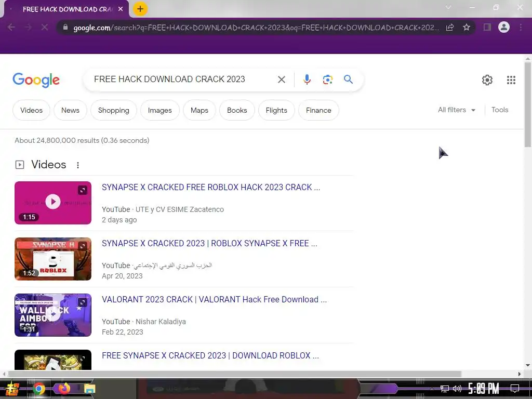Open SYNAPSE X CRACKED FREE ROBLOX HACK link
Image resolution: width=532 pixels, height=399 pixels.
pos(211,187)
